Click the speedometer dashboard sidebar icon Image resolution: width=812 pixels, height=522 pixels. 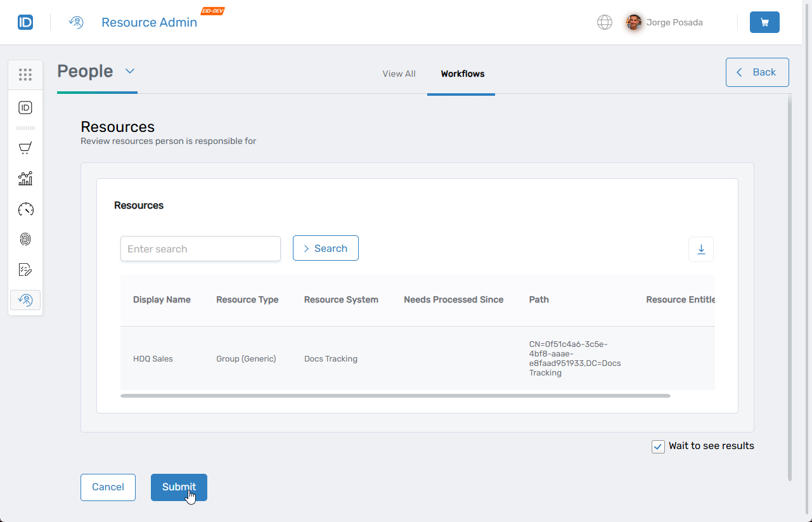pos(25,209)
